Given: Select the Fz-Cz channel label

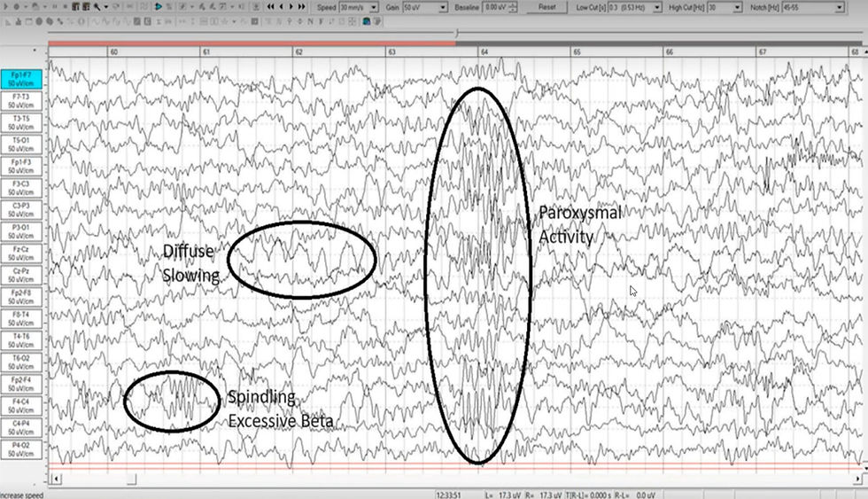Looking at the screenshot, I should [21, 253].
